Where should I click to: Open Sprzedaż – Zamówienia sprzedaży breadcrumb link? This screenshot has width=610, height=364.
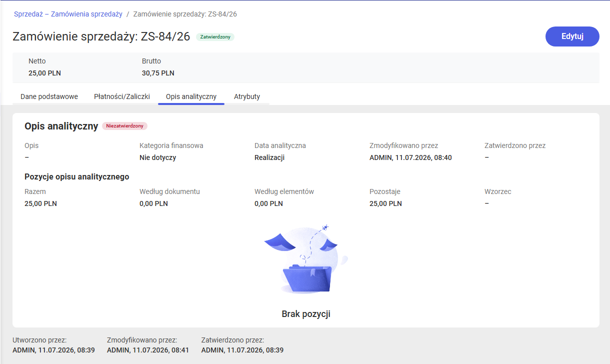(x=68, y=14)
